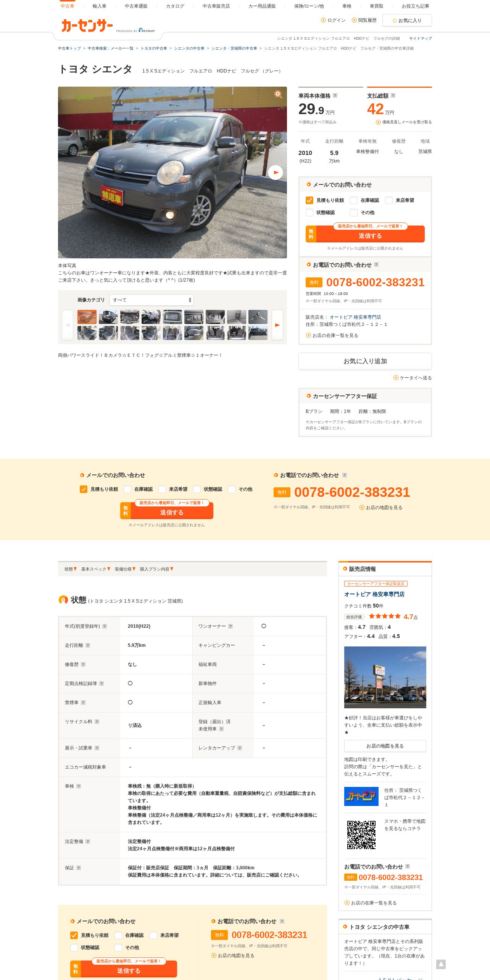This screenshot has width=490, height=980.
Task: Click the shop exterior photo in 販売店情報
Action: click(385, 677)
